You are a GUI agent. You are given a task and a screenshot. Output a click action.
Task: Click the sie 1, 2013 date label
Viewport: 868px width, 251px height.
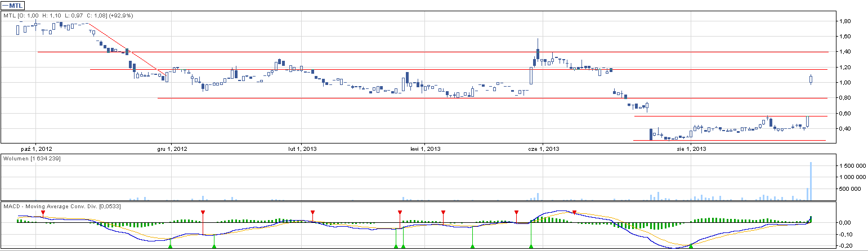tap(691, 149)
